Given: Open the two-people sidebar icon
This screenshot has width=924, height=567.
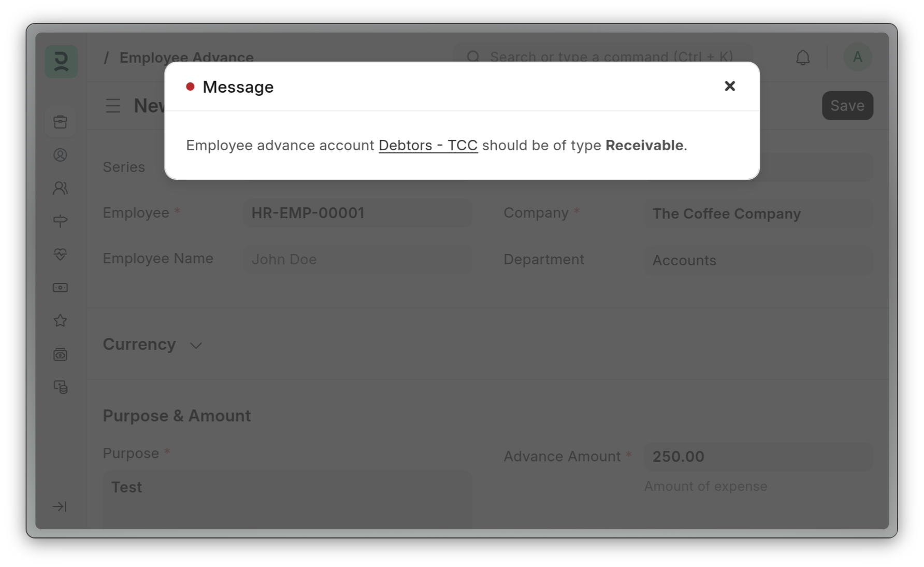Looking at the screenshot, I should 61,188.
